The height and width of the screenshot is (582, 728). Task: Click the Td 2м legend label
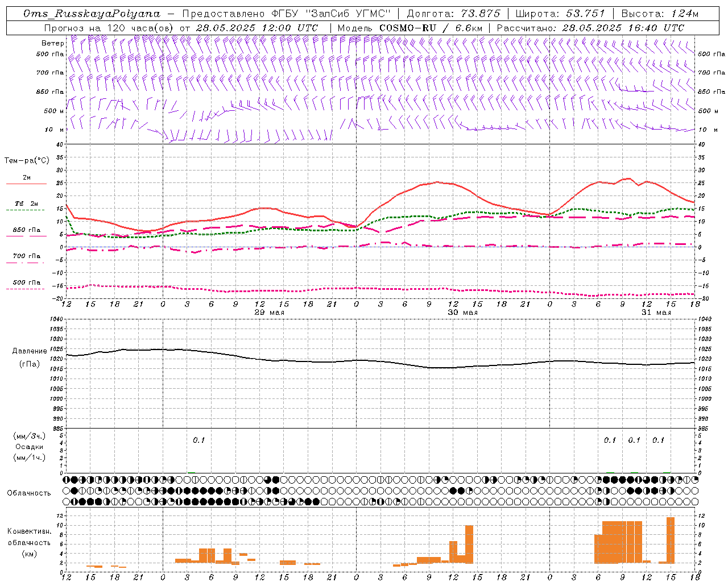pyautogui.click(x=26, y=203)
